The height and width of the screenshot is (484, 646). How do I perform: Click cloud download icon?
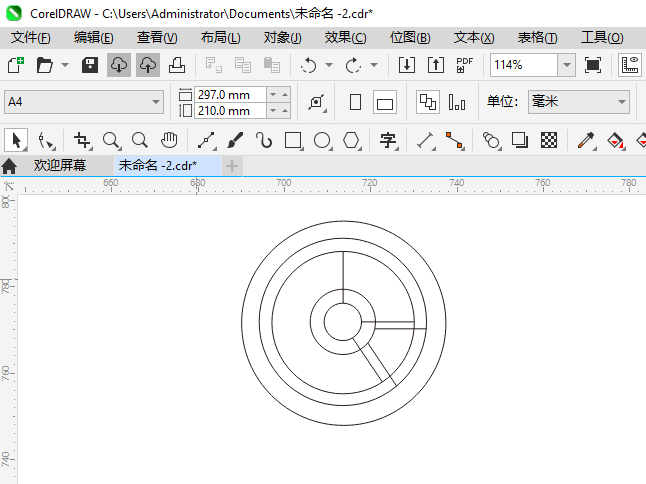point(119,65)
